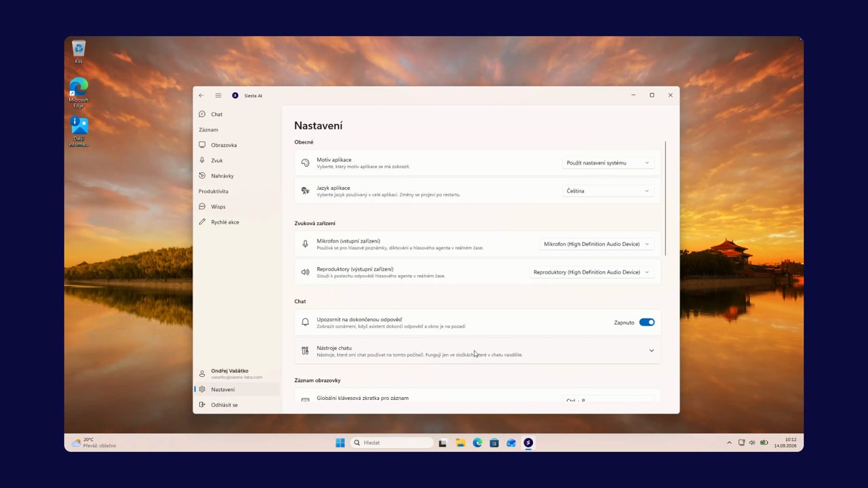Open the Reproduktory output device dropdown
The height and width of the screenshot is (488, 868).
click(x=591, y=272)
